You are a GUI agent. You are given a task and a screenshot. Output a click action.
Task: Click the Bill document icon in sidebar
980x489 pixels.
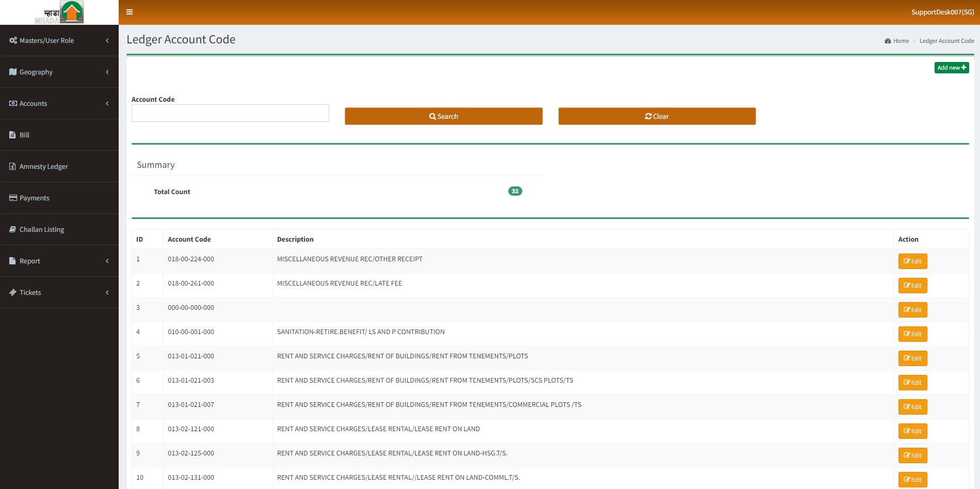(x=12, y=135)
